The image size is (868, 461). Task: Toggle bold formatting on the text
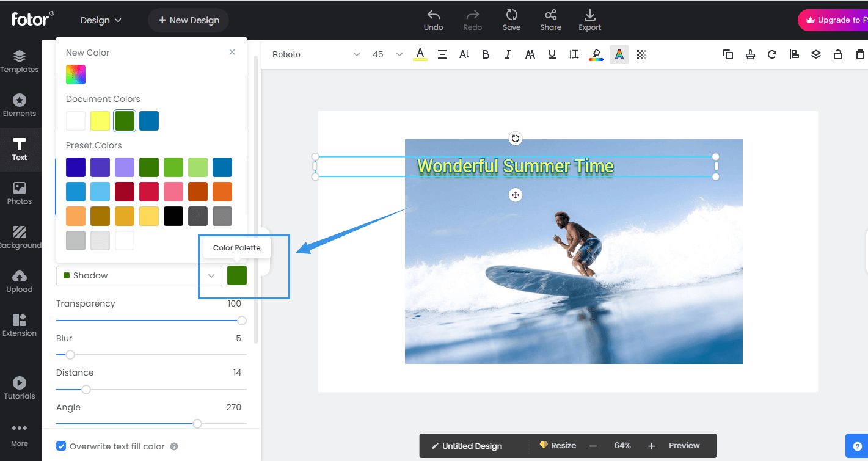tap(486, 54)
